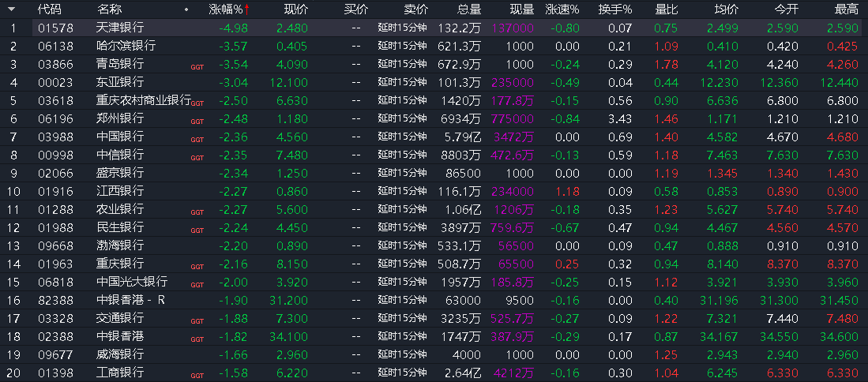Click the GGT badge beside 重庆农村商业银行
Screen dimensions: 868x382
tap(197, 103)
